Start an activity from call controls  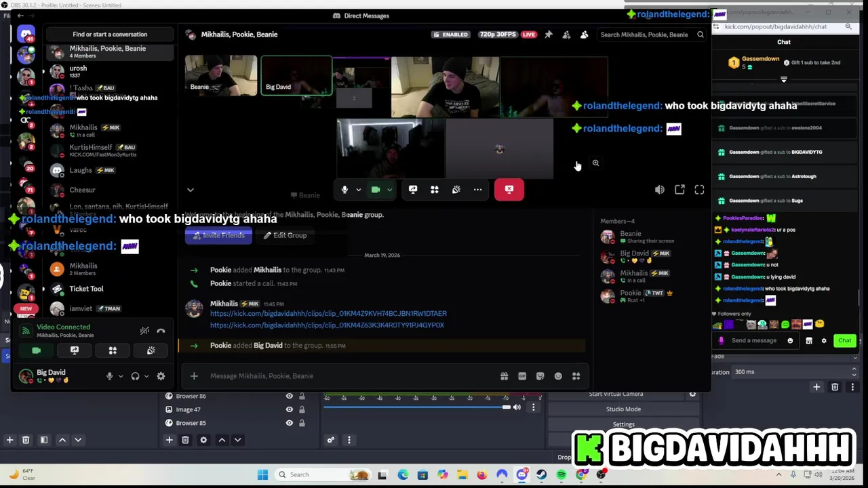pos(435,190)
